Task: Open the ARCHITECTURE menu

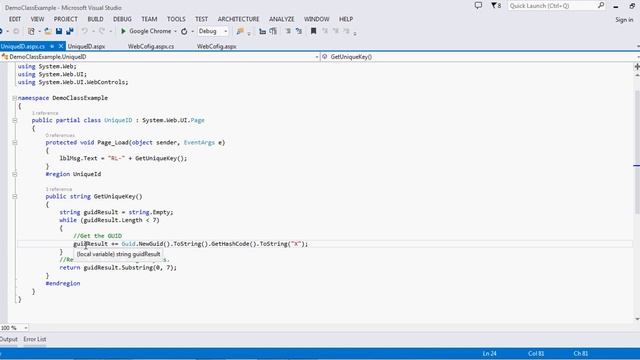Action: (x=238, y=19)
